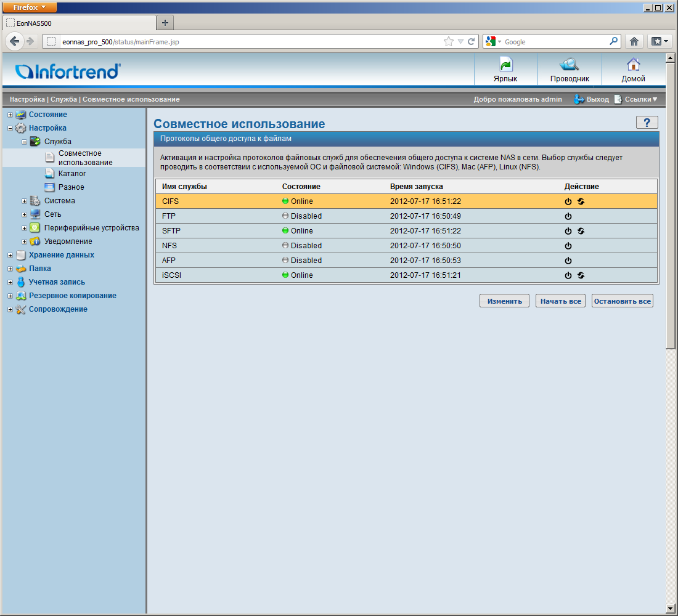Click the scrollbar down arrow
The width and height of the screenshot is (678, 616).
(x=670, y=608)
